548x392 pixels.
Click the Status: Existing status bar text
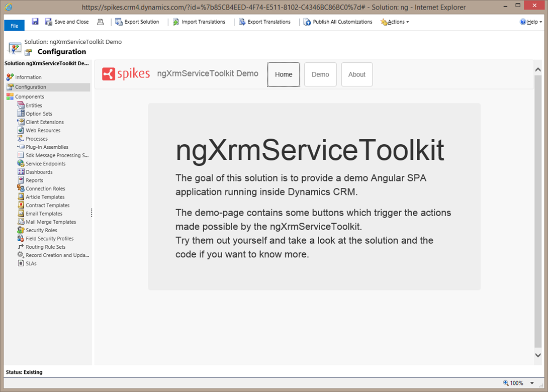pos(24,372)
